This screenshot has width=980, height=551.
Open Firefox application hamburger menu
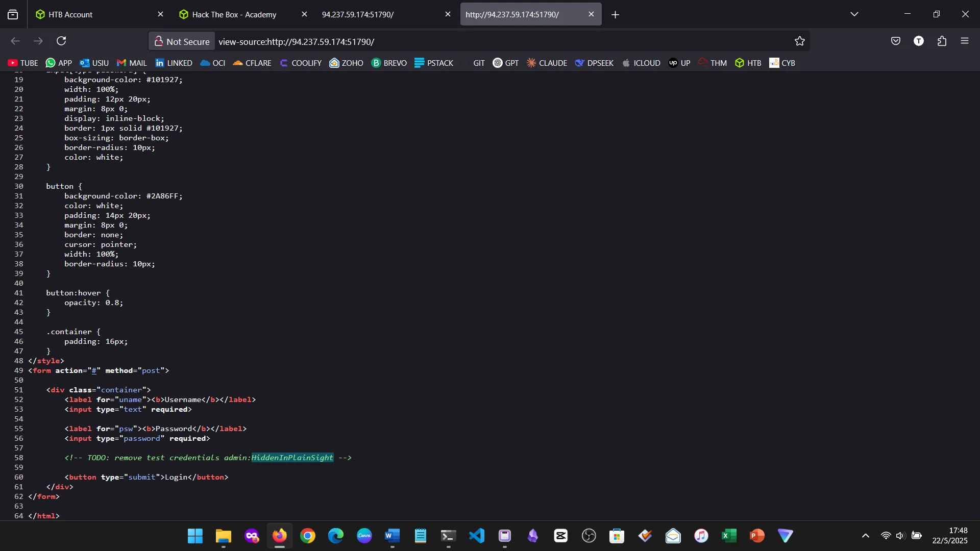[965, 41]
